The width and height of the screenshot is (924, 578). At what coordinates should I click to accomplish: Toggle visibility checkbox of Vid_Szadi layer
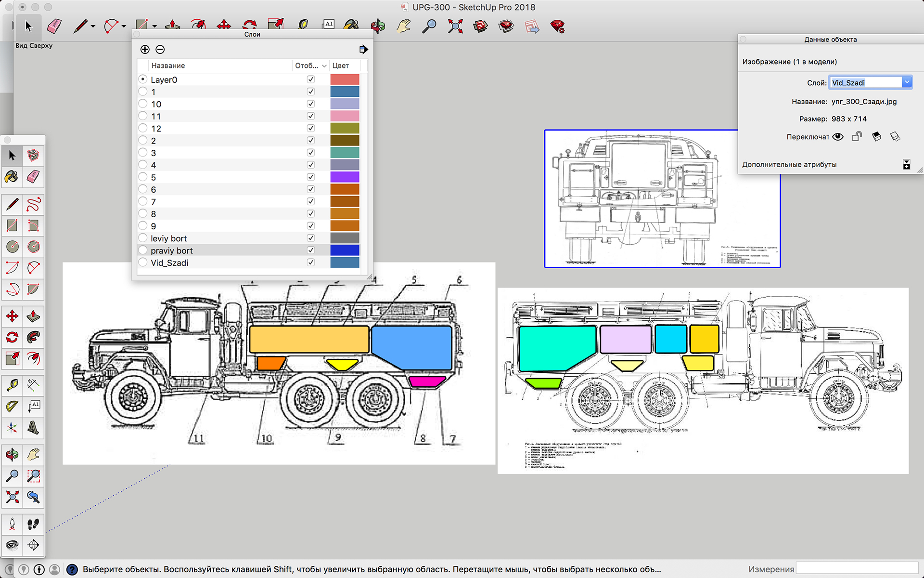click(x=311, y=263)
